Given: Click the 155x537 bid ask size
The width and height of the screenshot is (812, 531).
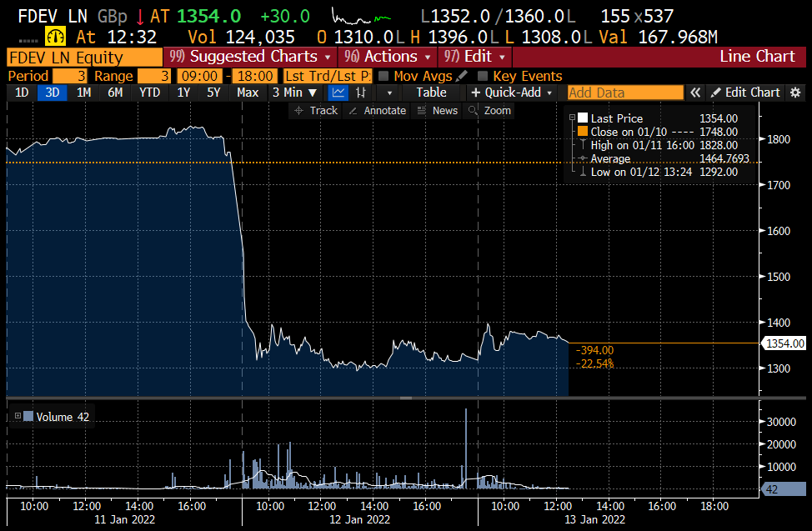Looking at the screenshot, I should click(637, 17).
